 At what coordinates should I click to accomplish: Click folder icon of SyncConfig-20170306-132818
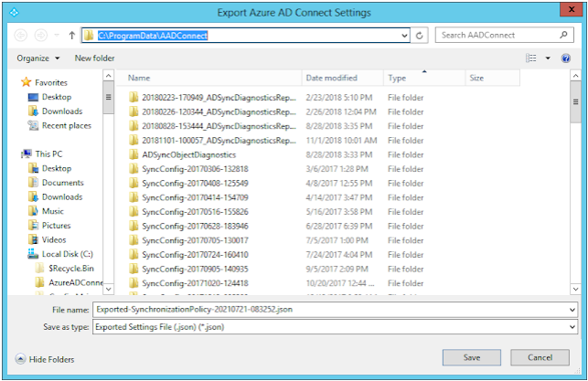[x=134, y=169]
